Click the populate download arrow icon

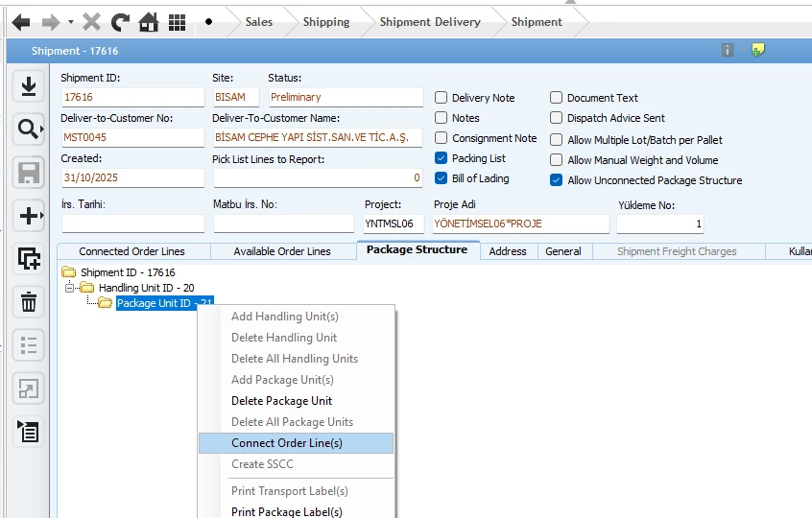click(29, 86)
